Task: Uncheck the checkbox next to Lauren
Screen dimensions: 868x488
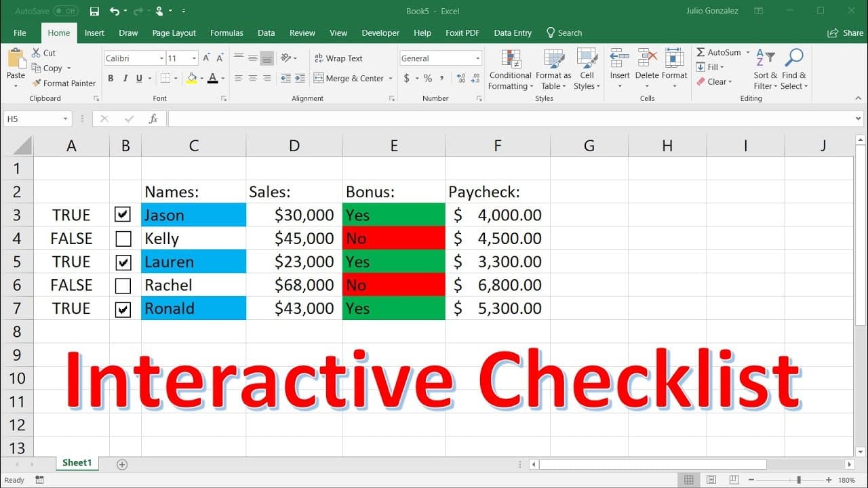Action: click(x=123, y=262)
